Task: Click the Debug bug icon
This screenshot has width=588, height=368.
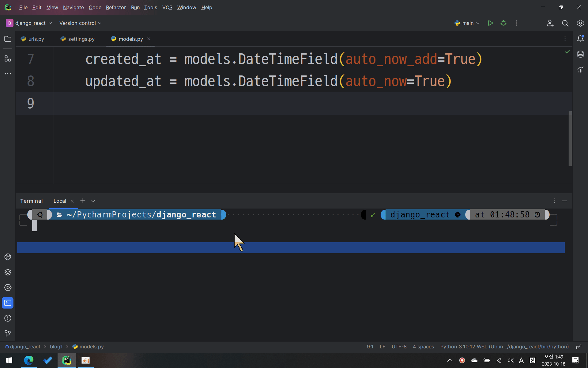Action: pos(503,23)
